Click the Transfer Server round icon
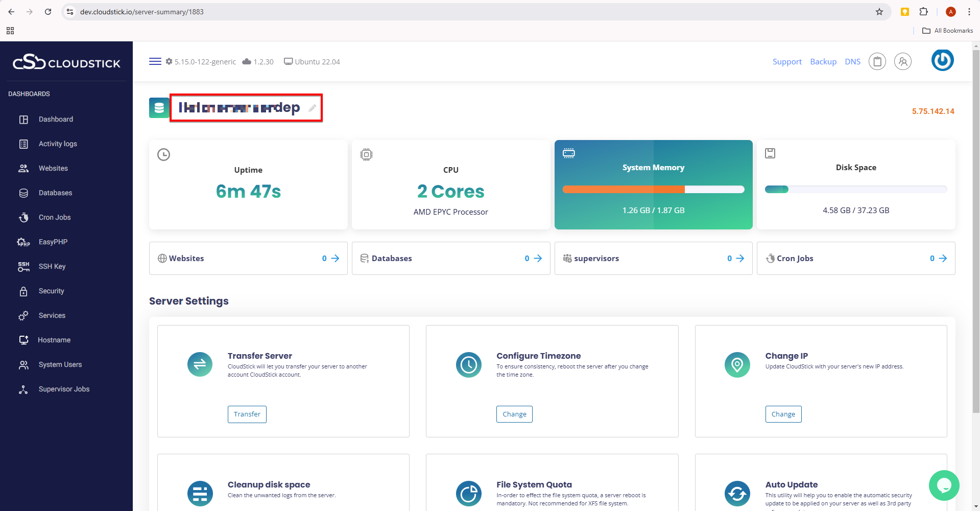 tap(200, 364)
